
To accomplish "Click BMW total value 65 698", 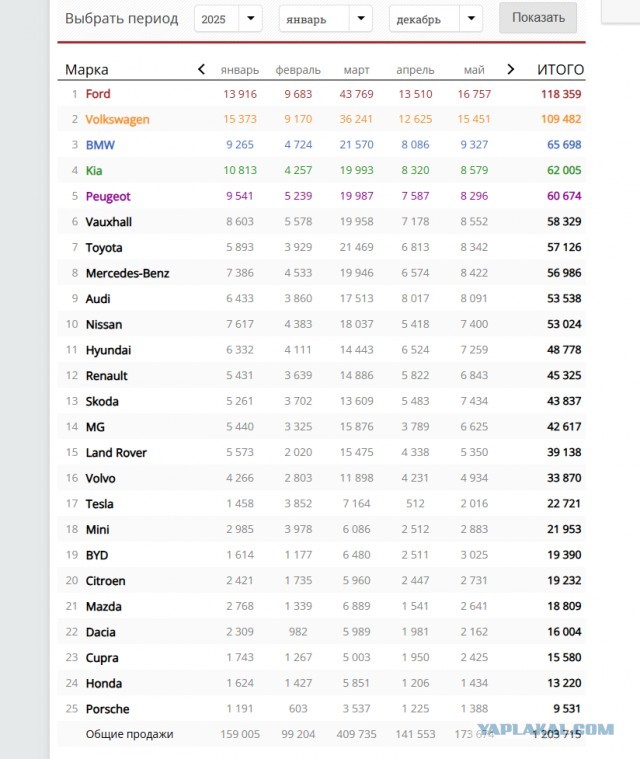I will coord(564,145).
